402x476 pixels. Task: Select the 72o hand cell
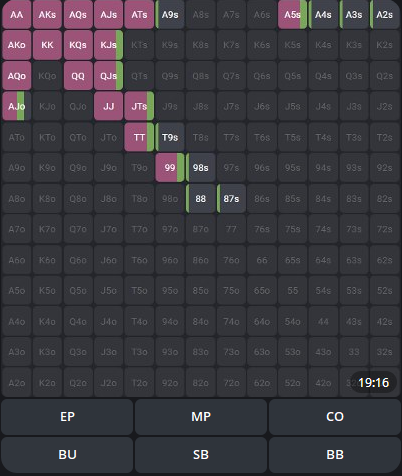[x=231, y=383]
